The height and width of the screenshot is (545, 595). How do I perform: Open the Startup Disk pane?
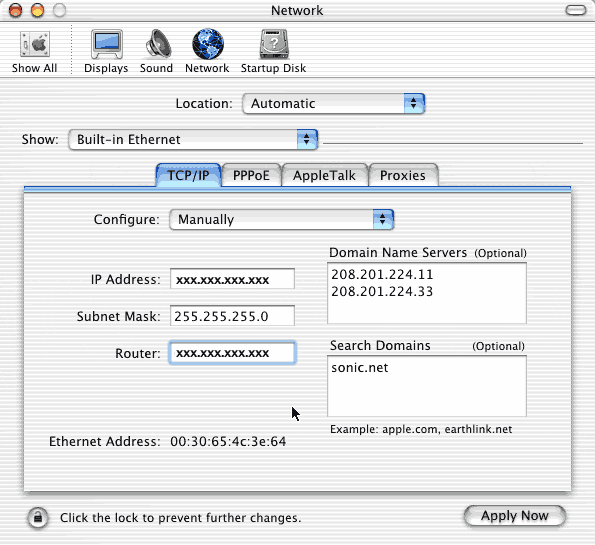pyautogui.click(x=273, y=51)
